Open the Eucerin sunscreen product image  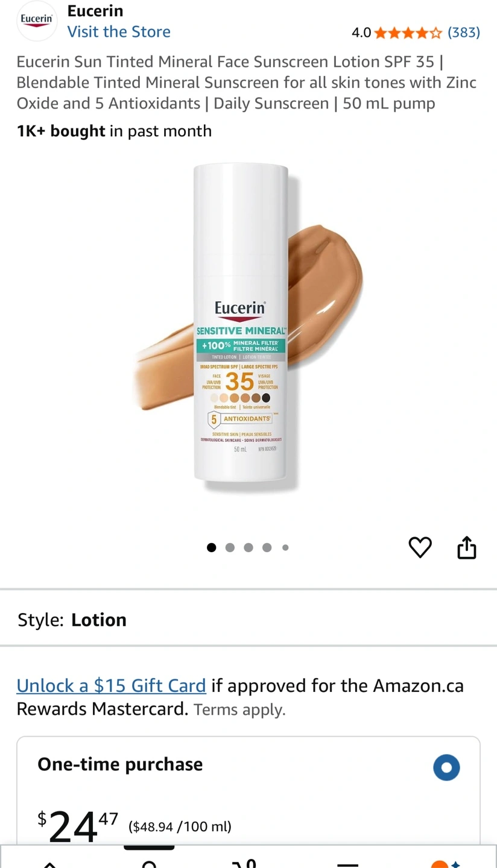click(248, 327)
